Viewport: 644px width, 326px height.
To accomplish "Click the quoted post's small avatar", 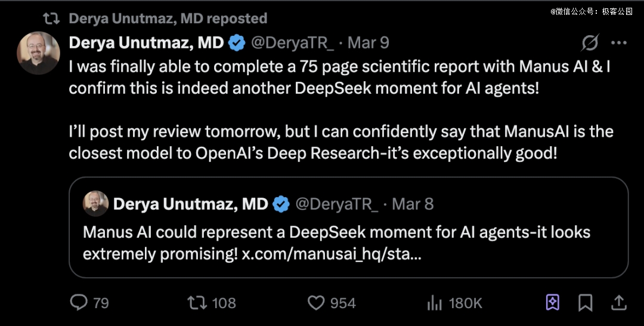I will click(x=95, y=204).
